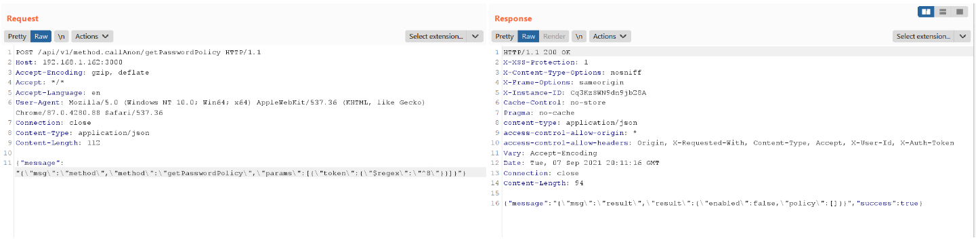Screen dimensions: 980x249
Task: Switch Response view to Raw
Action: click(529, 37)
